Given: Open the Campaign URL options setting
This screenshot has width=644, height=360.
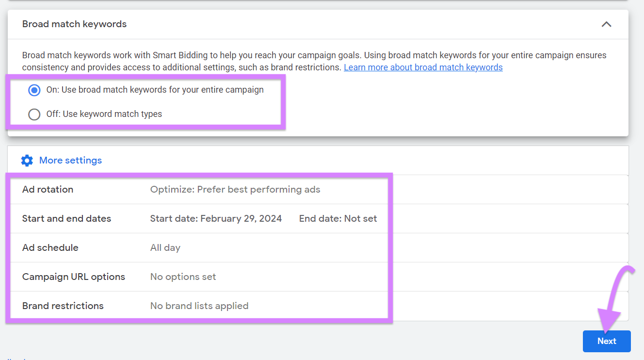Looking at the screenshot, I should tap(73, 277).
